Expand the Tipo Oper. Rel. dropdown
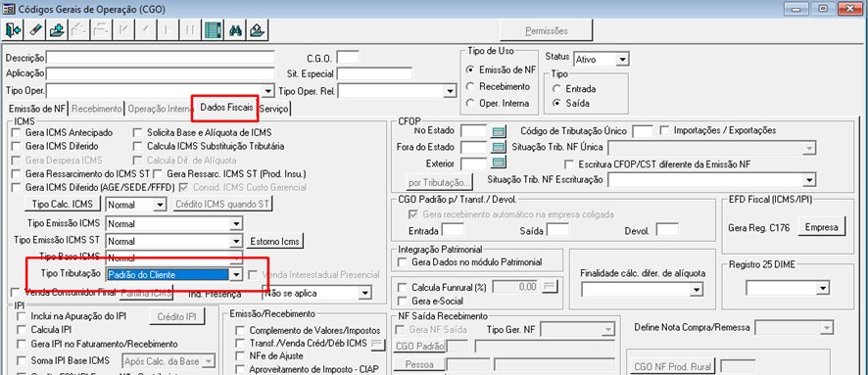The image size is (868, 375). coord(449,91)
